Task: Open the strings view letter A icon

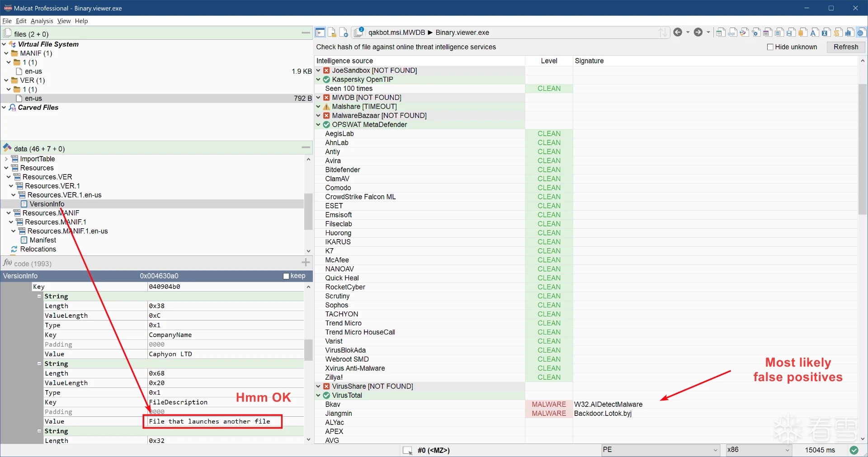Action: pyautogui.click(x=814, y=32)
